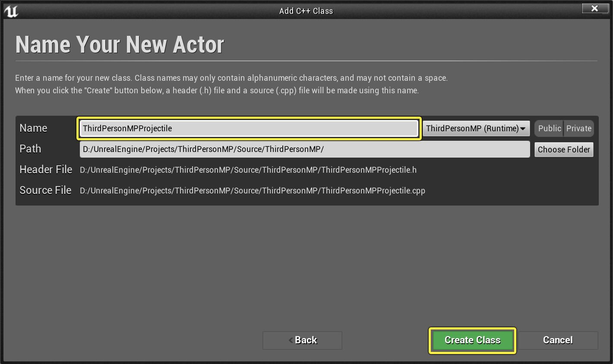Select the Private class location toggle
The image size is (613, 364).
pos(578,128)
